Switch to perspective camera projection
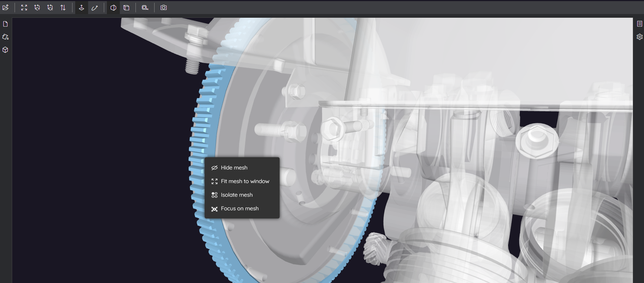This screenshot has height=283, width=644. [x=113, y=8]
